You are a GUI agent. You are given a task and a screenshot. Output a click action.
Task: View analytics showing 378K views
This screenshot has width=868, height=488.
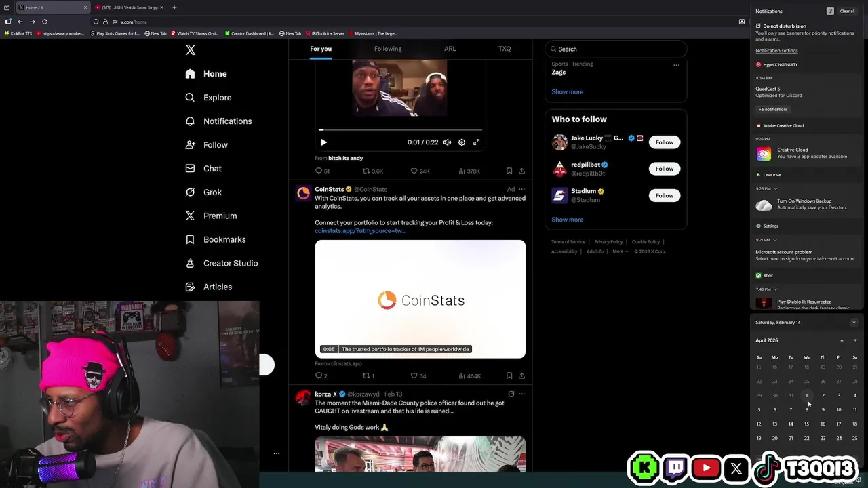470,171
